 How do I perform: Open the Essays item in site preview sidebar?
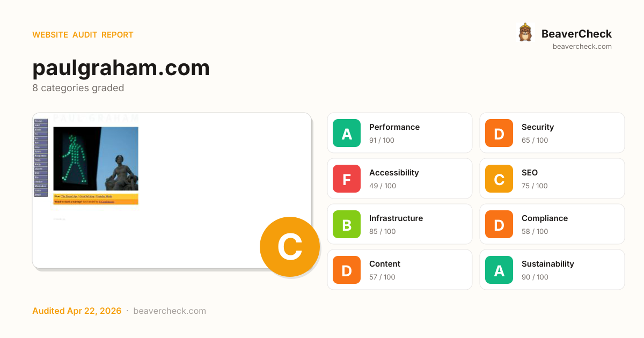click(41, 121)
